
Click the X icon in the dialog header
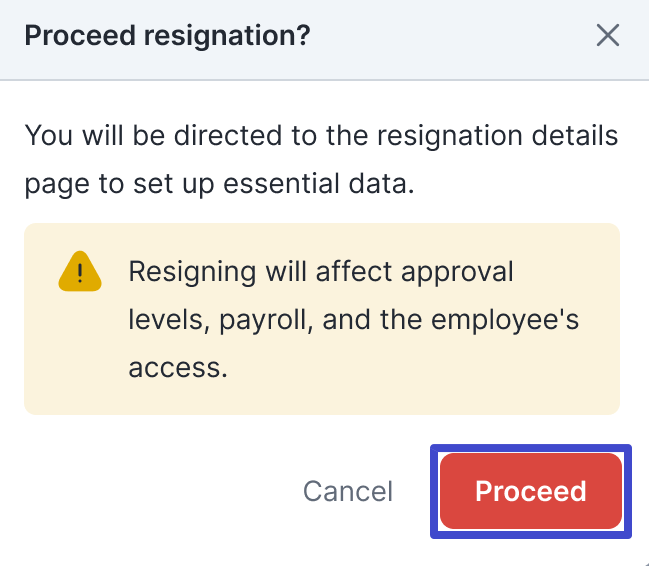[x=607, y=36]
